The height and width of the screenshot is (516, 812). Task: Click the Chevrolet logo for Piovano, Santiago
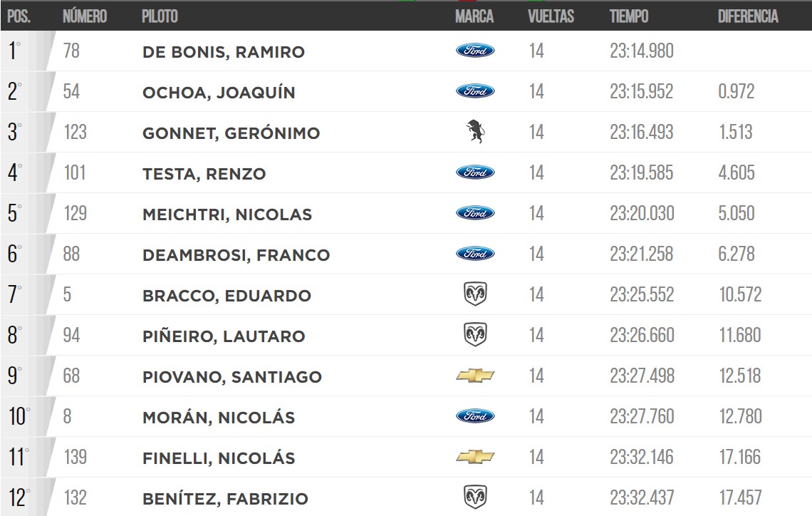[x=475, y=376]
